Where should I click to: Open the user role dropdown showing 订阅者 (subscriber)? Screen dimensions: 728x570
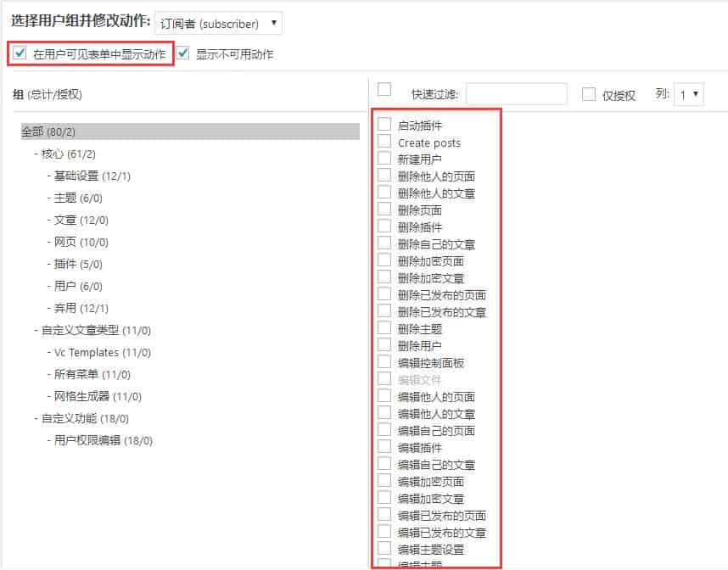[218, 23]
